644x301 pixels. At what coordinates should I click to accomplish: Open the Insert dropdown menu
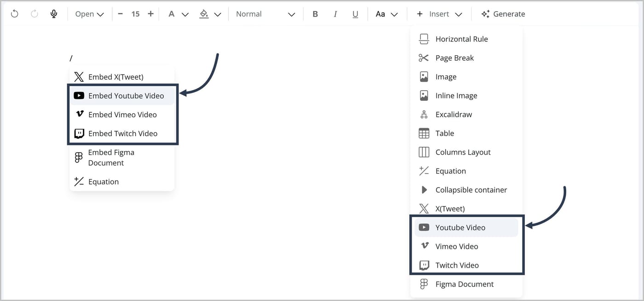[439, 14]
